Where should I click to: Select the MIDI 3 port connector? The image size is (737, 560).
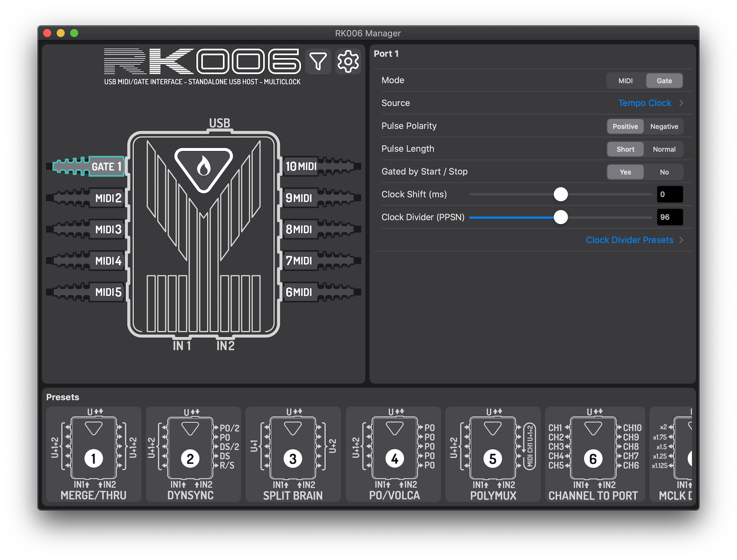click(x=108, y=229)
